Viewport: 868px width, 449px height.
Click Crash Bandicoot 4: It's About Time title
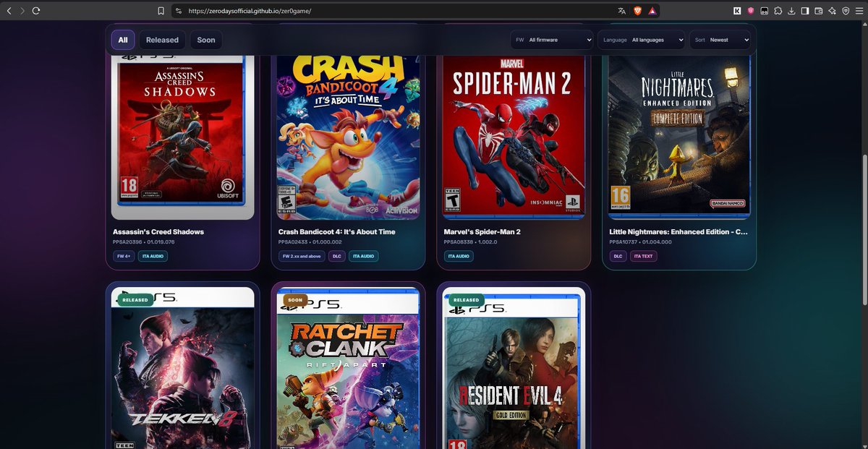[337, 232]
